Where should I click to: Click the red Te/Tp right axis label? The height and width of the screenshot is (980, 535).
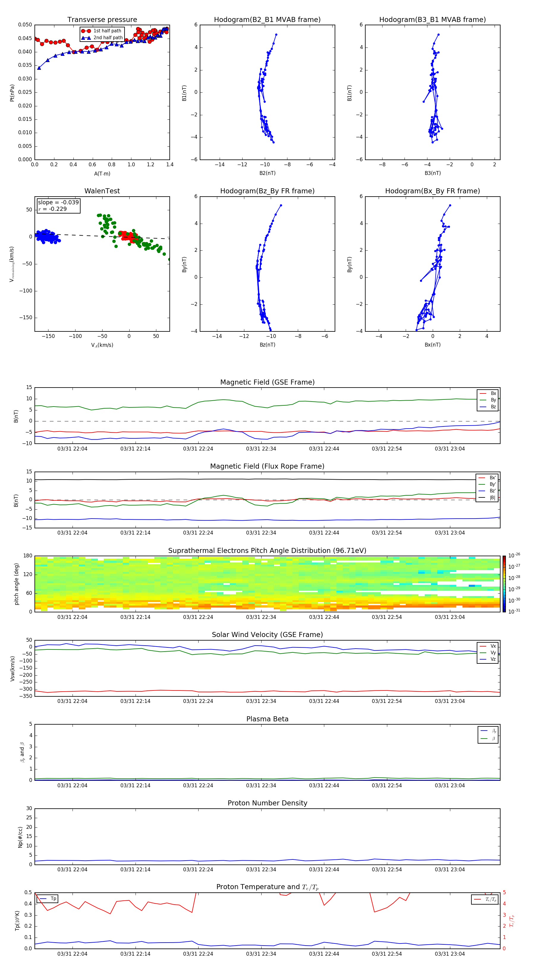click(512, 921)
